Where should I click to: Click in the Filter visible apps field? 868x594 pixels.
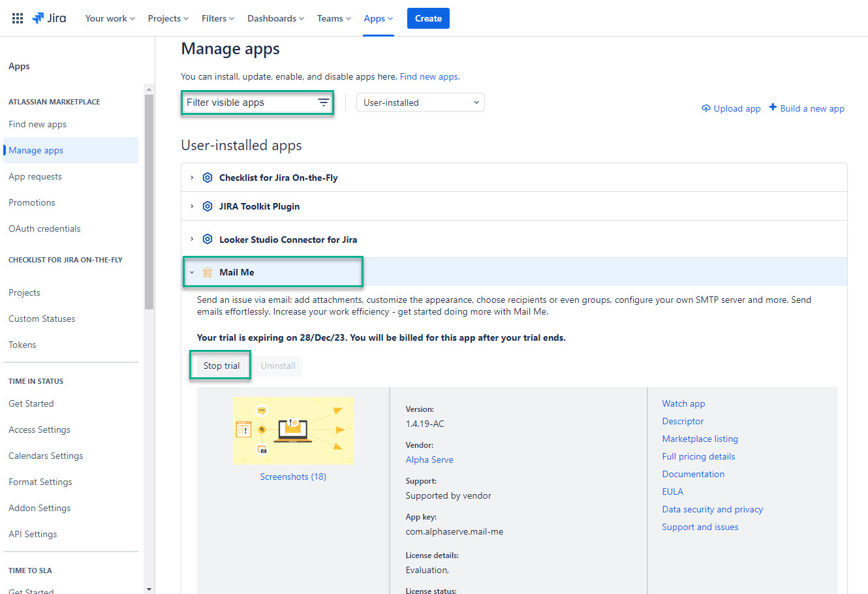pyautogui.click(x=248, y=102)
